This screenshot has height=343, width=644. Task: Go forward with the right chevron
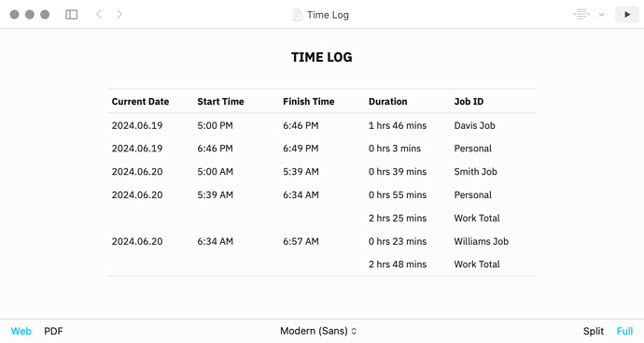click(x=119, y=14)
